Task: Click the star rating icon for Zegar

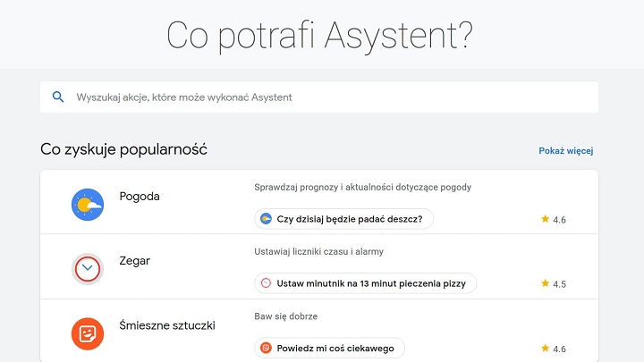Action: [x=545, y=283]
